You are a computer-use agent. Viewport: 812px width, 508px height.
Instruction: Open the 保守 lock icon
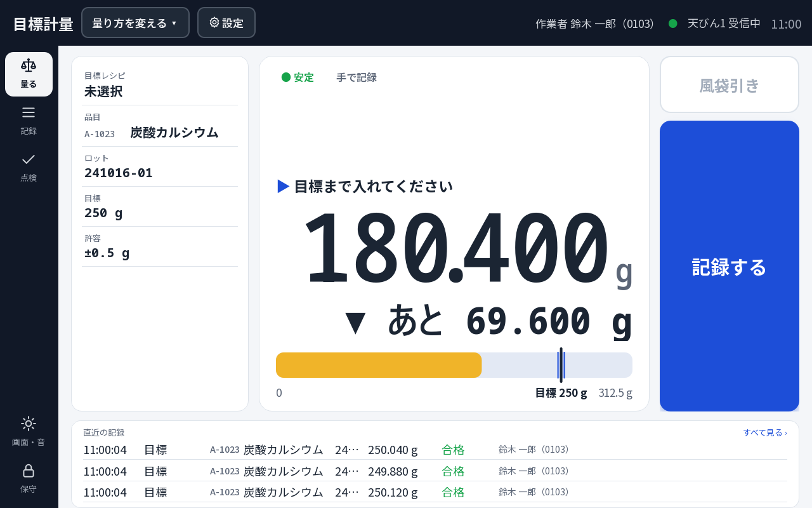coord(29,471)
